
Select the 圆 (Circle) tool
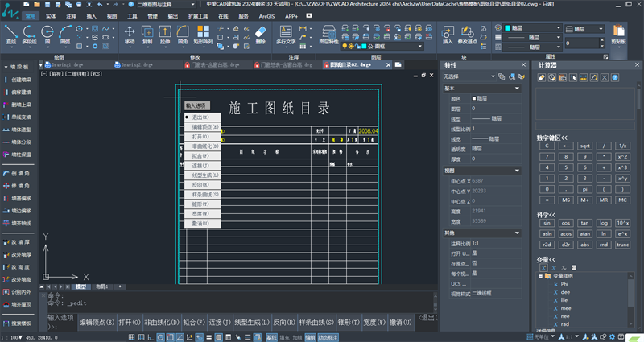[x=47, y=35]
